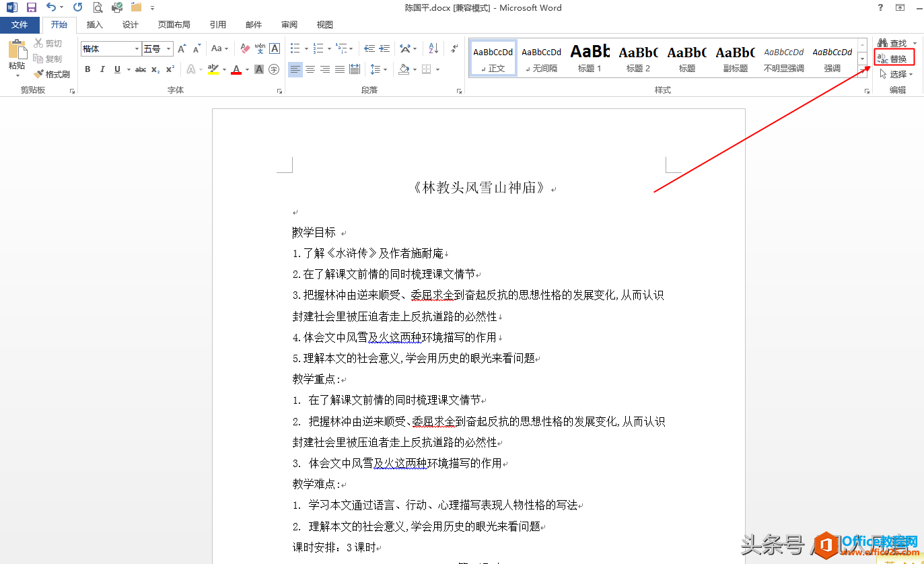Toggle underline formatting
Screen dimensions: 924x564
[x=117, y=69]
